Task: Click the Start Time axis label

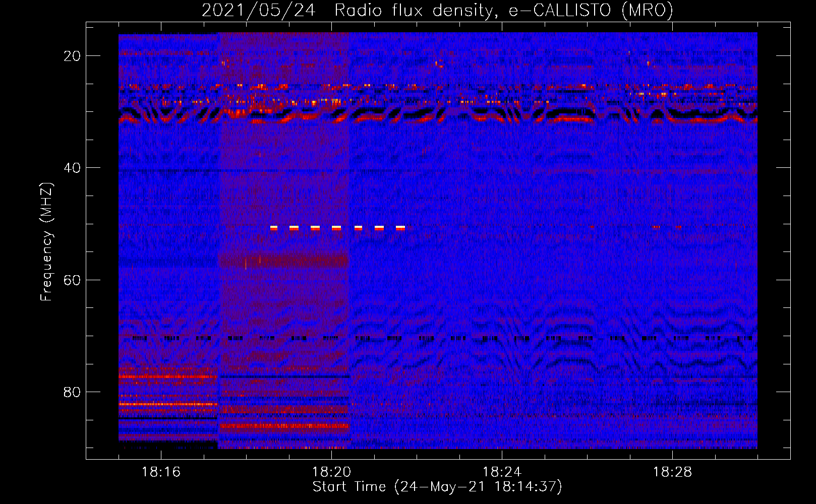Action: [437, 486]
